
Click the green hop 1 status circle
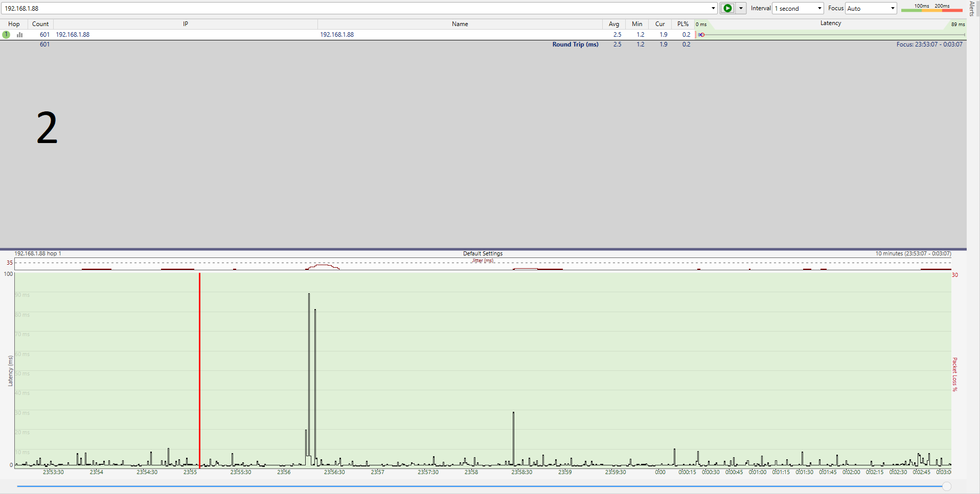coord(6,35)
